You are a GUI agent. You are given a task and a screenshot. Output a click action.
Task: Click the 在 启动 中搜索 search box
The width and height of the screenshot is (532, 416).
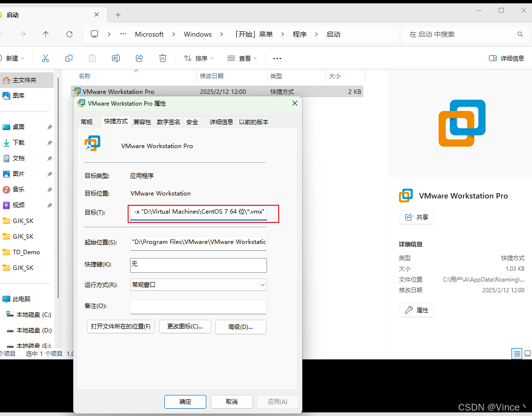(465, 34)
